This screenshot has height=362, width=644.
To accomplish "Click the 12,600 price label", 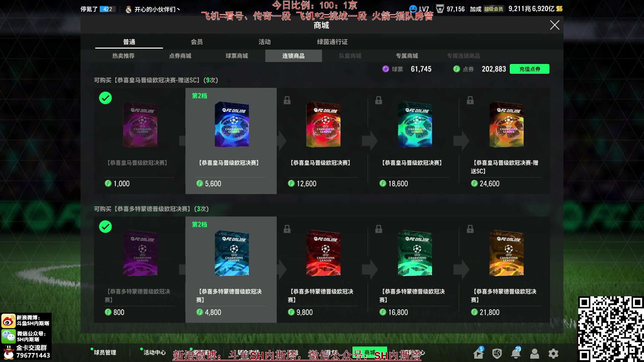I will click(x=307, y=184).
